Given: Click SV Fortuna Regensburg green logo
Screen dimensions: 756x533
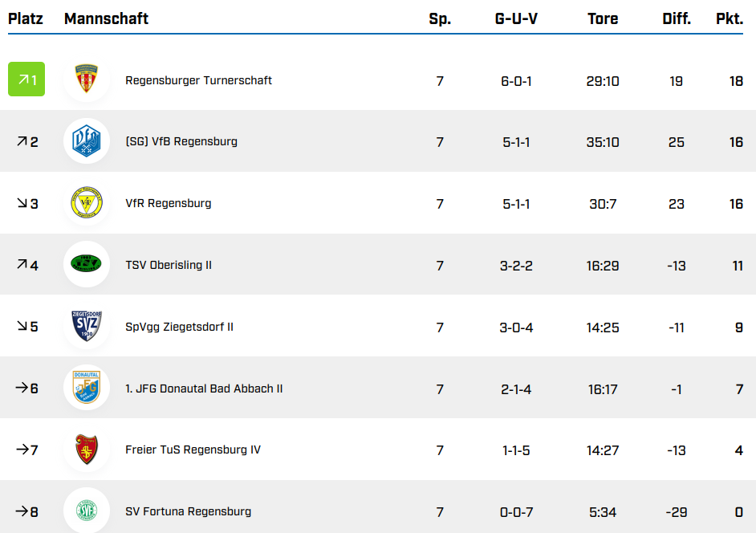Looking at the screenshot, I should (86, 511).
